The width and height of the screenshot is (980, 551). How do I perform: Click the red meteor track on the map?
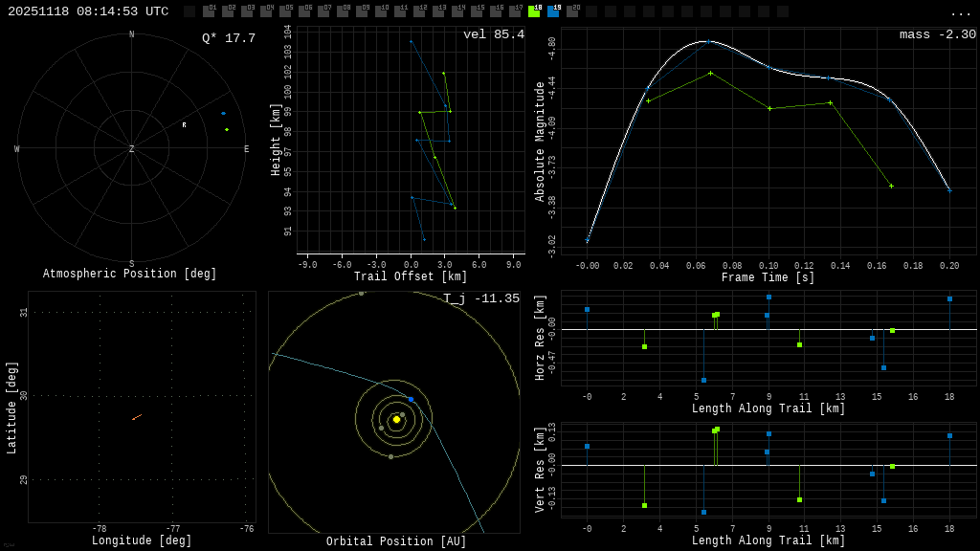click(x=137, y=417)
